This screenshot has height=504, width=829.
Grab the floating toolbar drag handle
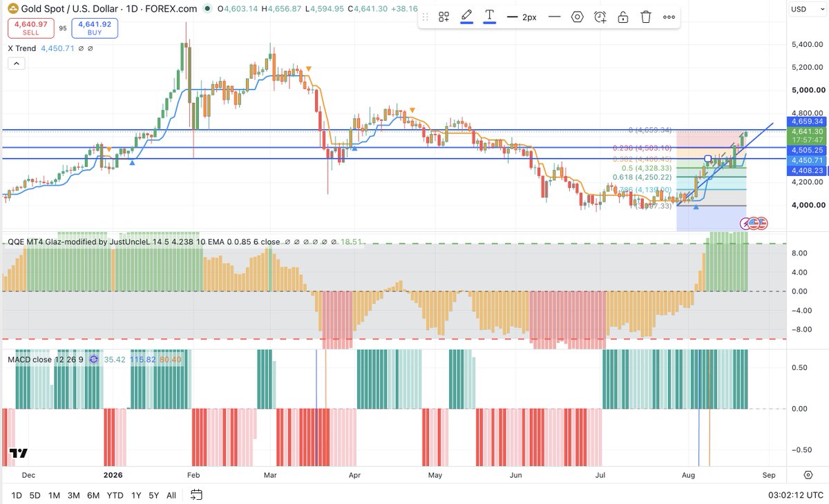[x=426, y=17]
